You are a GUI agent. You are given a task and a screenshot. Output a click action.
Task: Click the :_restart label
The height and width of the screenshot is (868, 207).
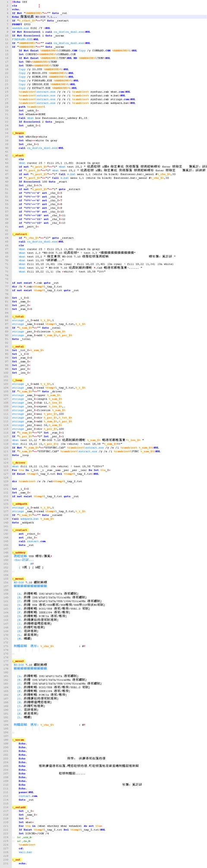(x=20, y=530)
